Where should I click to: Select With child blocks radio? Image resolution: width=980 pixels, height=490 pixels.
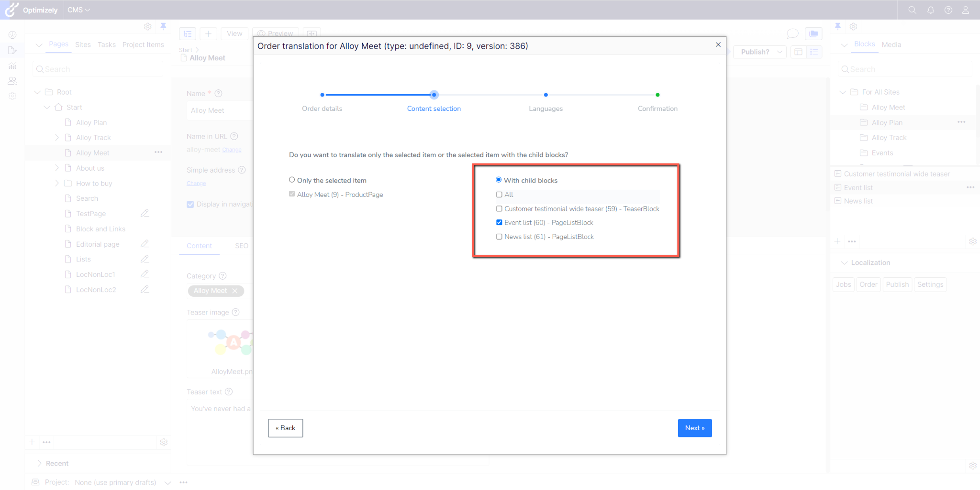(499, 180)
